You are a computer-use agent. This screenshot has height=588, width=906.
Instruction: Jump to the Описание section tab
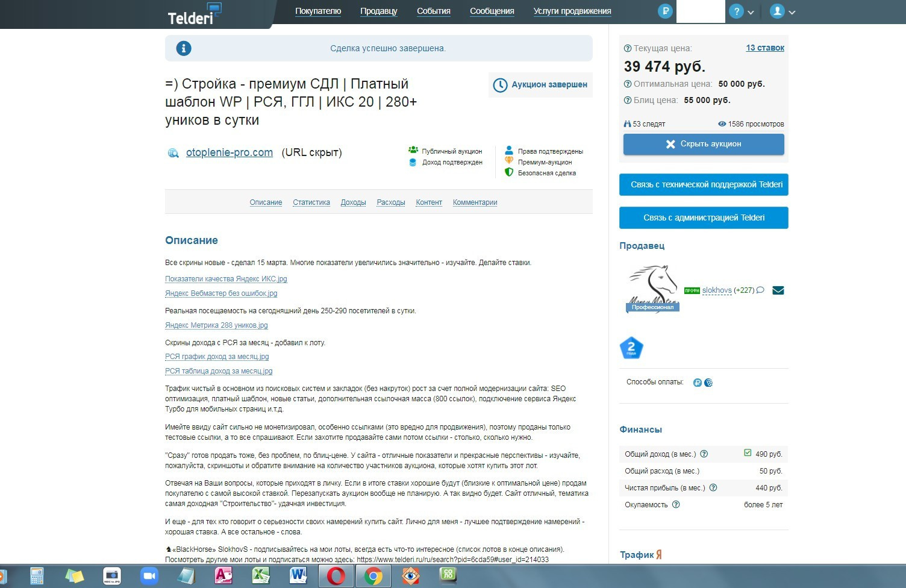tap(266, 202)
